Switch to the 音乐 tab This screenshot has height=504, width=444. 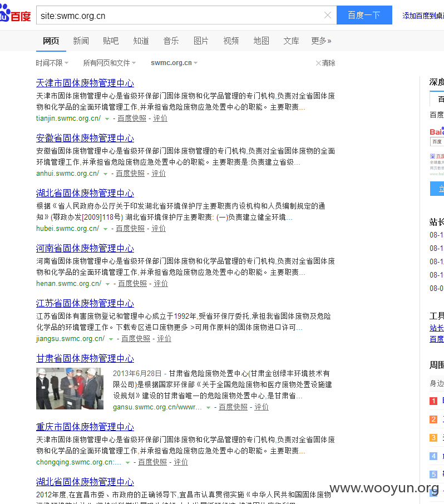click(171, 41)
